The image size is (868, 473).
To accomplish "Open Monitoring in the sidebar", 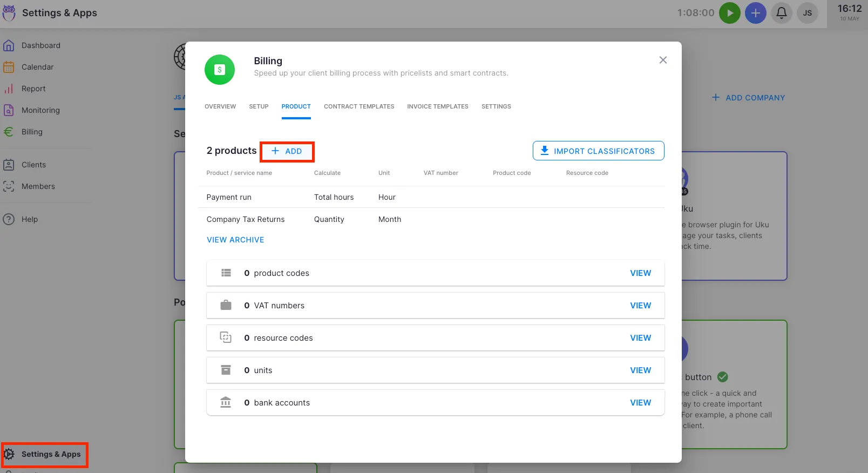I will pos(40,110).
